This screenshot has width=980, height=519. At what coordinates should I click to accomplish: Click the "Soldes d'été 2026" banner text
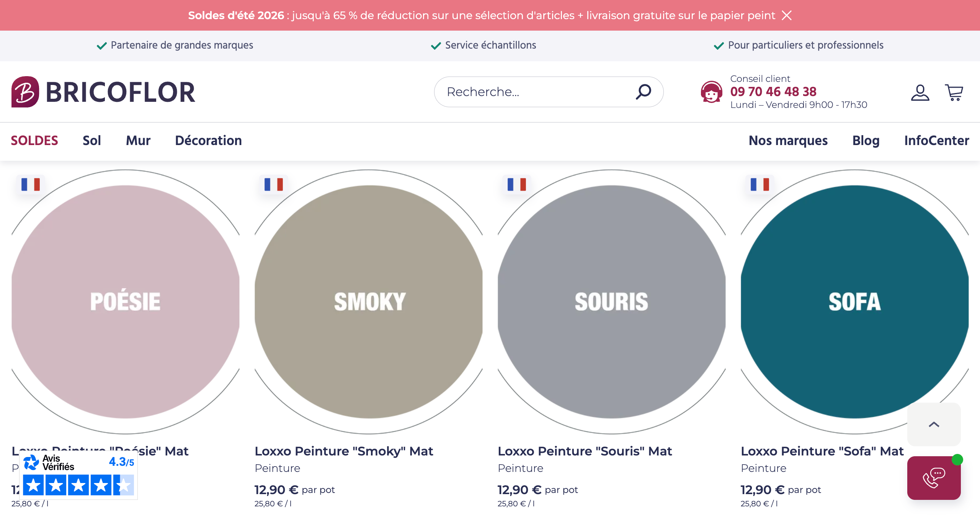236,15
